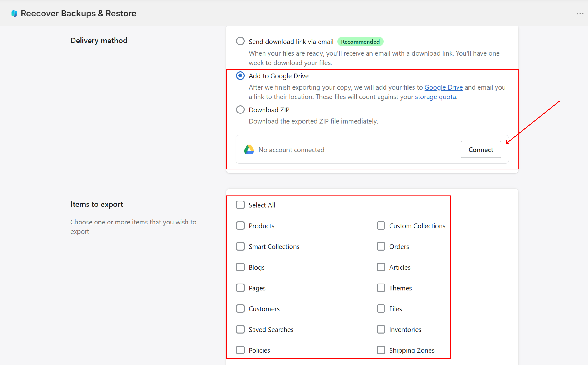
Task: Click 'Download the exported ZIP file immediately' text
Action: (x=313, y=121)
